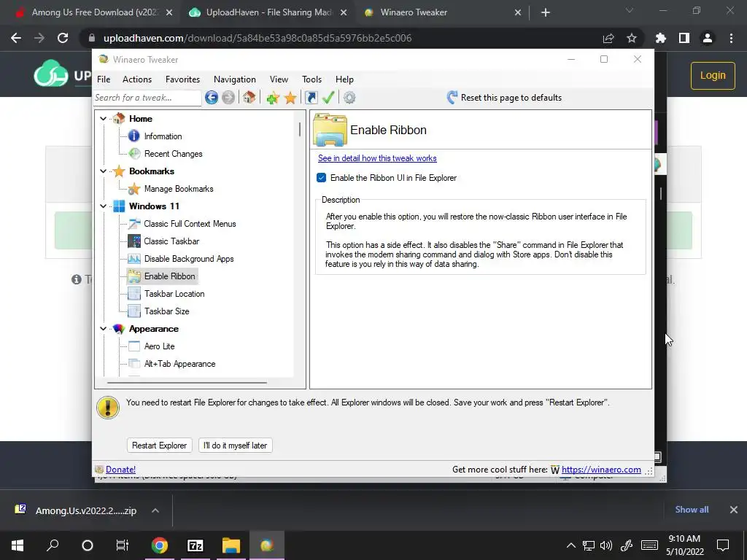Open Chrome profile icon
The height and width of the screenshot is (560, 747).
[x=708, y=38]
